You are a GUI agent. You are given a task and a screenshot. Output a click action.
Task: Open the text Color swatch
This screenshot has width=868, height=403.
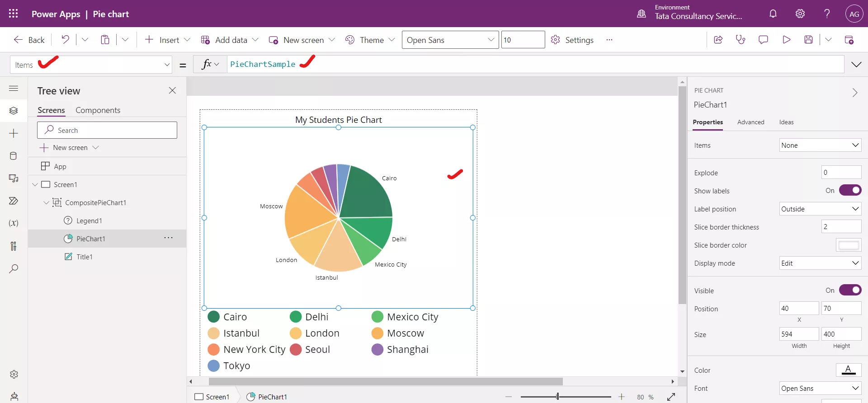click(849, 370)
